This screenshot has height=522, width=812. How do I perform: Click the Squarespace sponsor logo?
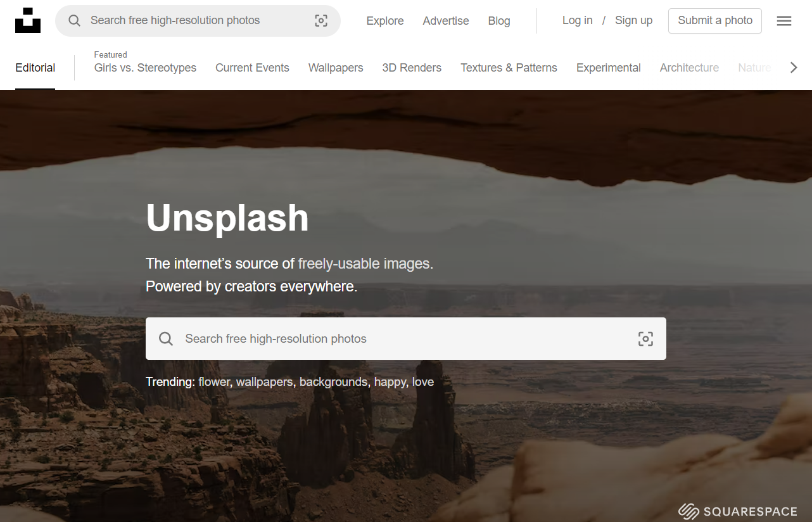(x=737, y=511)
